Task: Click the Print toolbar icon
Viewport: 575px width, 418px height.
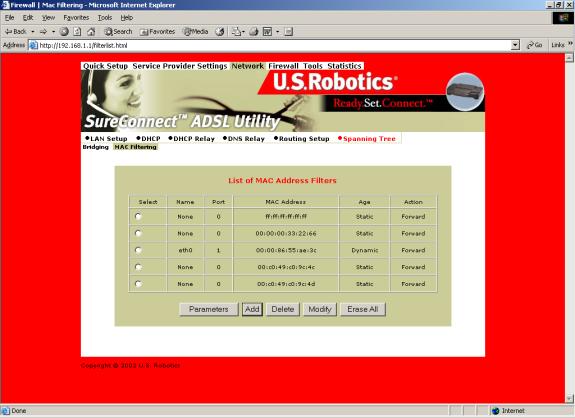Action: (x=253, y=32)
